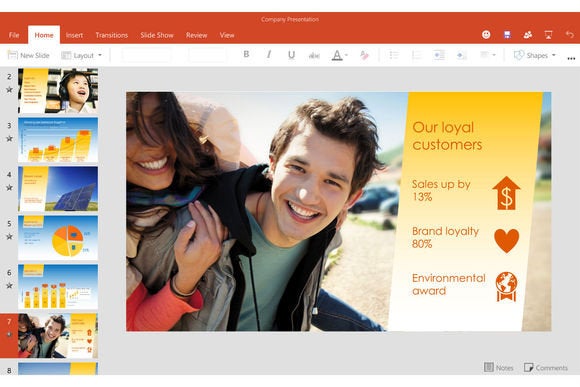The width and height of the screenshot is (580, 387).
Task: Click the decrease indent icon
Action: point(439,55)
